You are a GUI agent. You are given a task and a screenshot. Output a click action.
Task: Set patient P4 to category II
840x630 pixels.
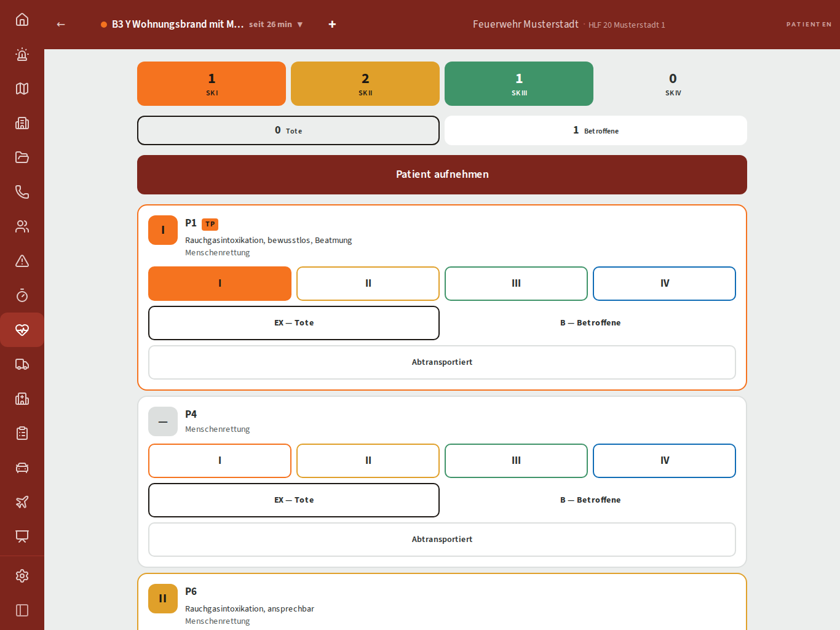point(368,461)
